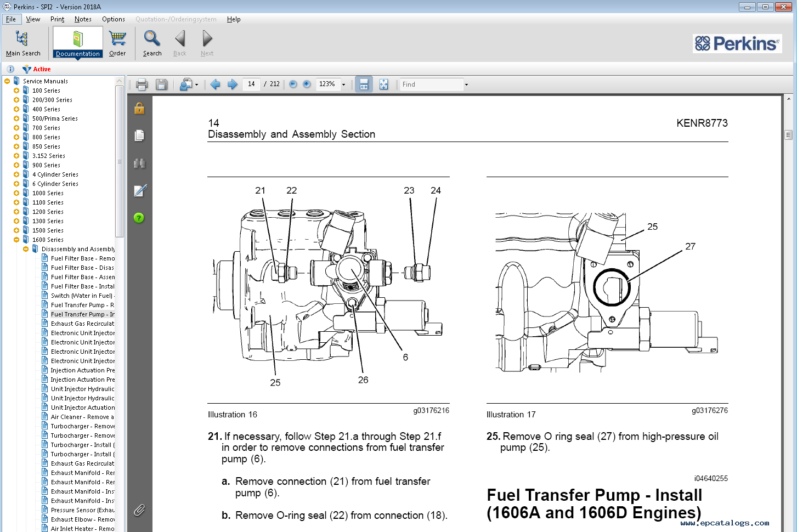Click the Find text input field
Viewport: 797px width, 532px height.
431,84
